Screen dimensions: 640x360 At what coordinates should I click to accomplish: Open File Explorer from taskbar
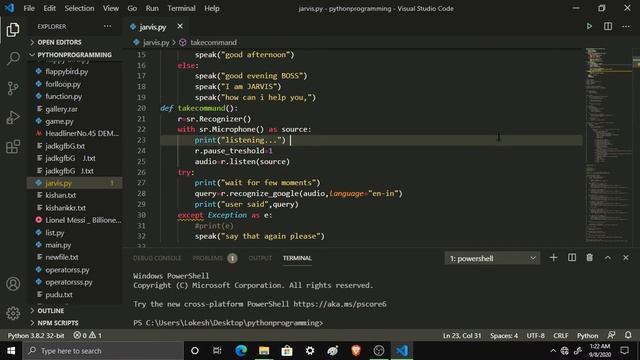coord(264,351)
